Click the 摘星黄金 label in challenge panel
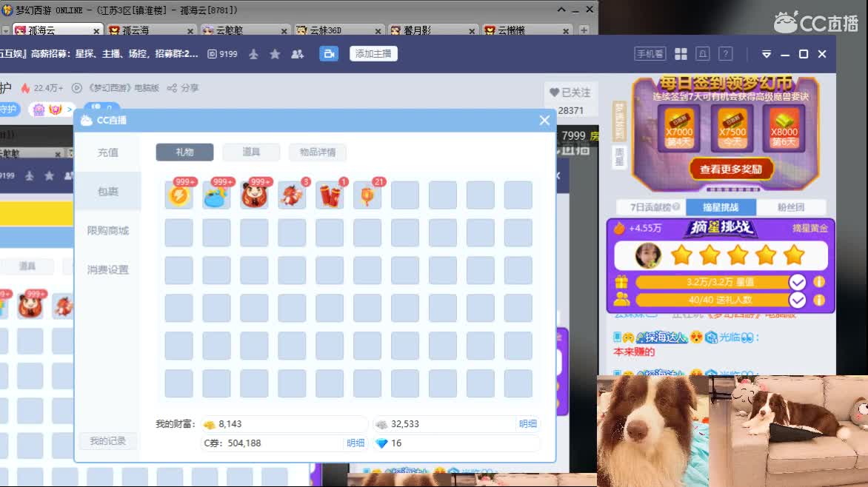Viewport: 868px width, 487px height. (x=810, y=228)
